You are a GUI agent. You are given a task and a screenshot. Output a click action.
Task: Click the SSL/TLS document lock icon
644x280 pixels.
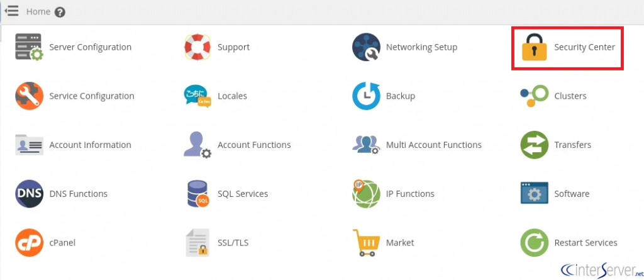(x=197, y=243)
